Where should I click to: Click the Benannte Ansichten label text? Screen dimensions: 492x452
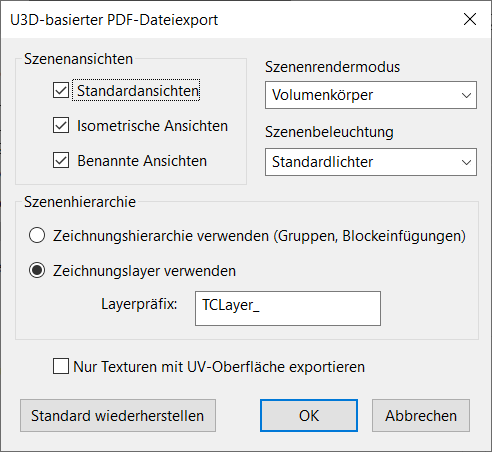[x=142, y=161]
